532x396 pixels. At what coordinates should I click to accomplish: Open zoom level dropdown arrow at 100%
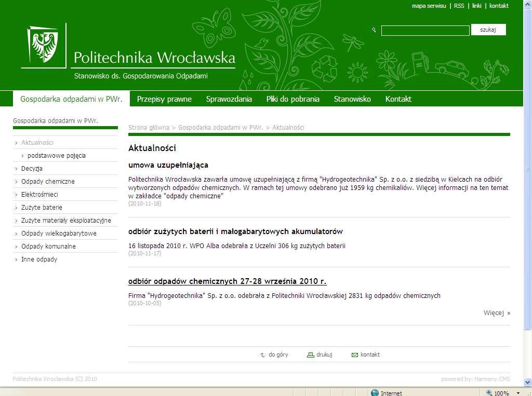(518, 393)
